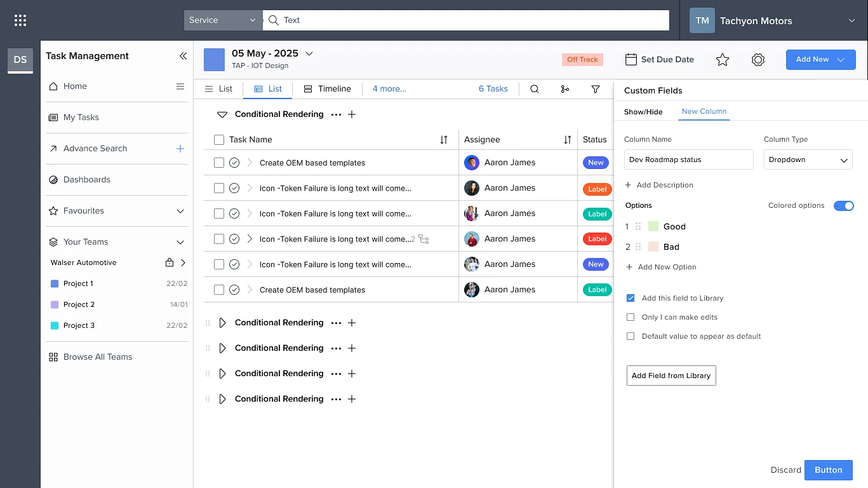The image size is (868, 488).
Task: Collapse the Your Teams section
Action: (x=180, y=242)
